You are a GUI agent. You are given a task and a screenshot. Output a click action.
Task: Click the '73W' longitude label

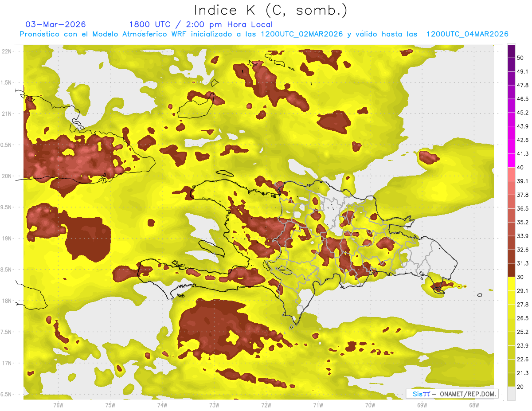[214, 405]
